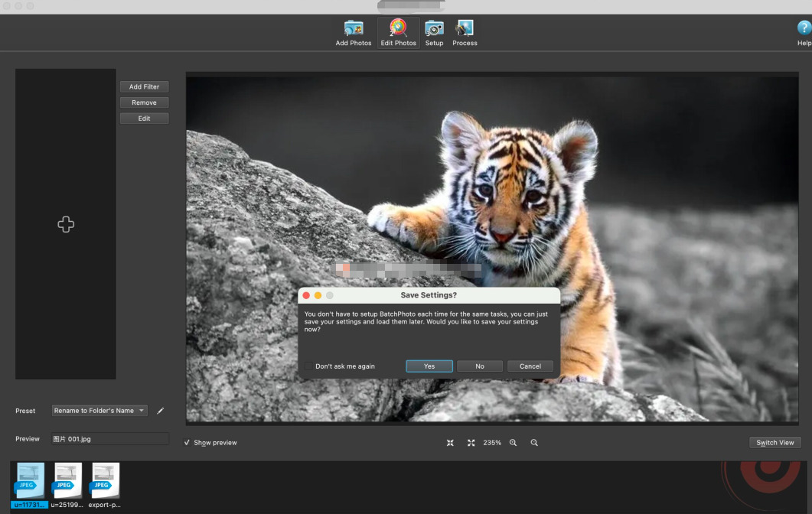Screen dimensions: 812x514
Task: Click the pencil icon beside Preset
Action: point(161,411)
